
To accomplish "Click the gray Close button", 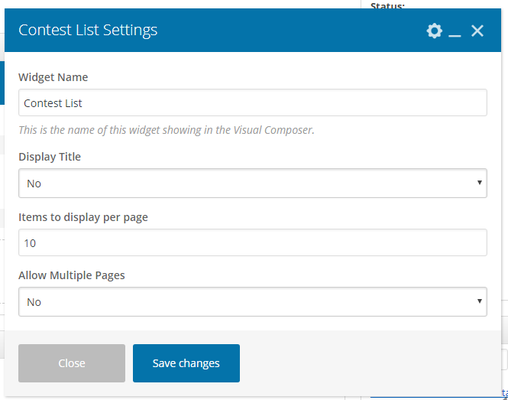I will [x=72, y=363].
